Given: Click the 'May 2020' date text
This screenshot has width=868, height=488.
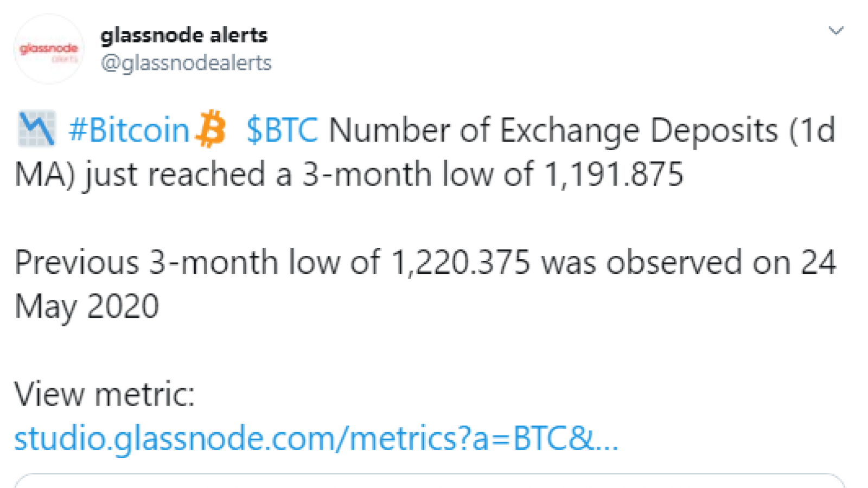Looking at the screenshot, I should (x=87, y=307).
